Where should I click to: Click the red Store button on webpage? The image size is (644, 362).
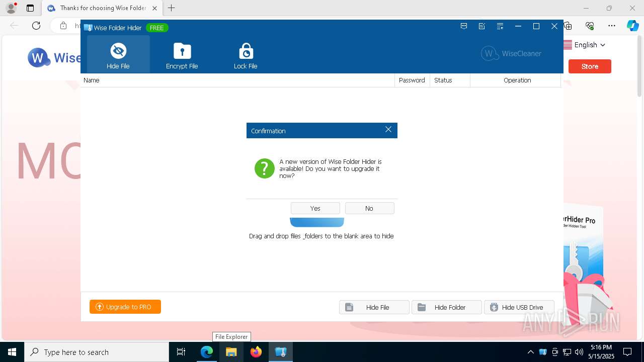pos(590,66)
